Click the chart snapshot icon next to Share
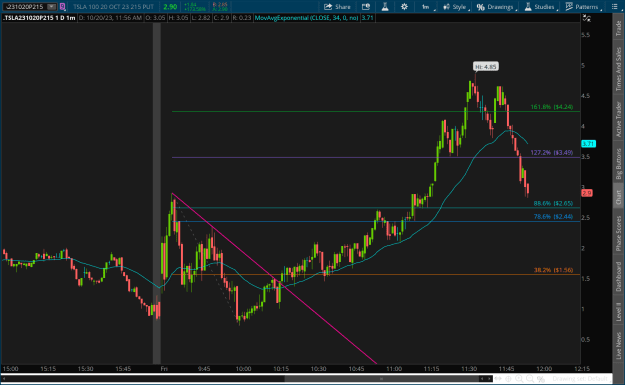625x385 pixels. [x=366, y=7]
